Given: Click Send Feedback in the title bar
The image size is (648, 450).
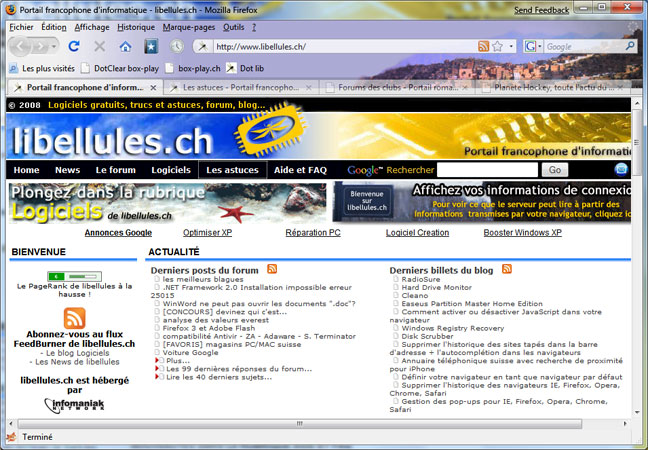Looking at the screenshot, I should pyautogui.click(x=541, y=10).
